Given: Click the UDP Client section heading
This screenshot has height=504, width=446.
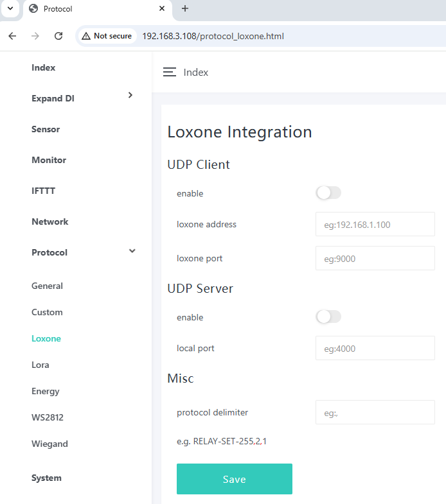Looking at the screenshot, I should point(199,164).
